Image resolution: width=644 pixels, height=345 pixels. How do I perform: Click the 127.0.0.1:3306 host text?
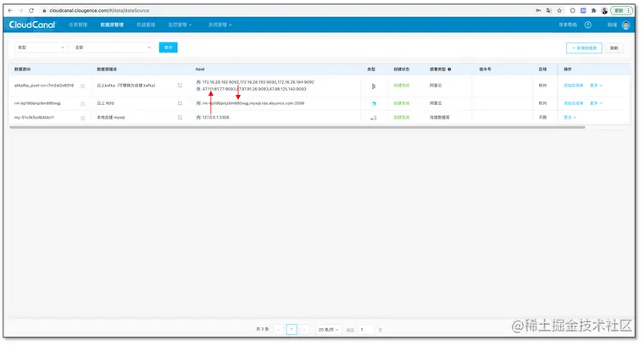[215, 118]
